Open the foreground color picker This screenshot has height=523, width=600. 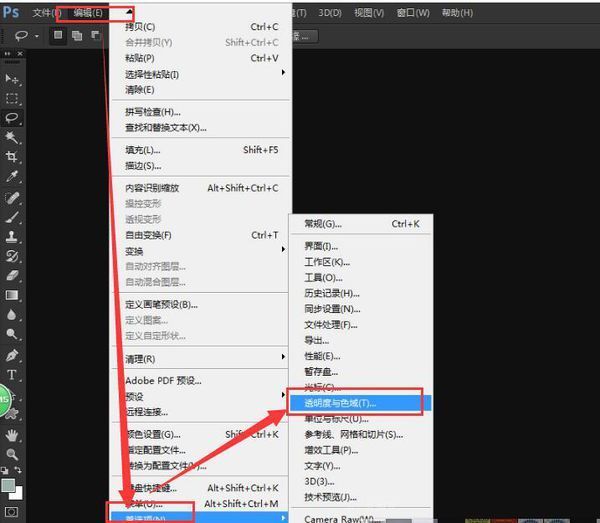8,486
